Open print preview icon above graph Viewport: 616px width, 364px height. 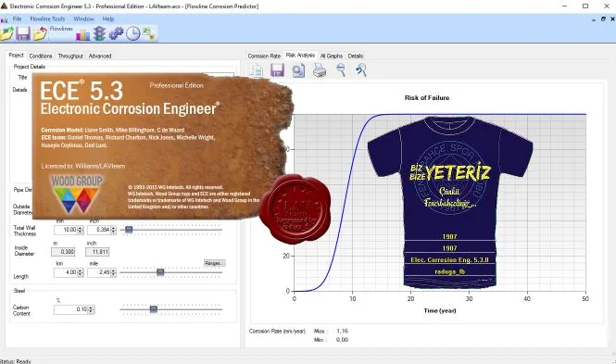coord(298,70)
